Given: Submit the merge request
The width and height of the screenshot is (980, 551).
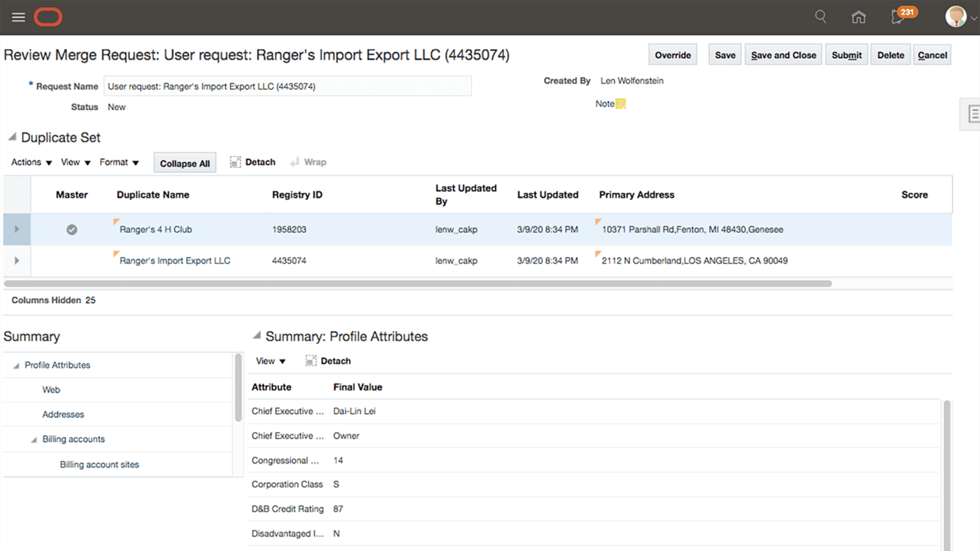Looking at the screenshot, I should coord(846,55).
